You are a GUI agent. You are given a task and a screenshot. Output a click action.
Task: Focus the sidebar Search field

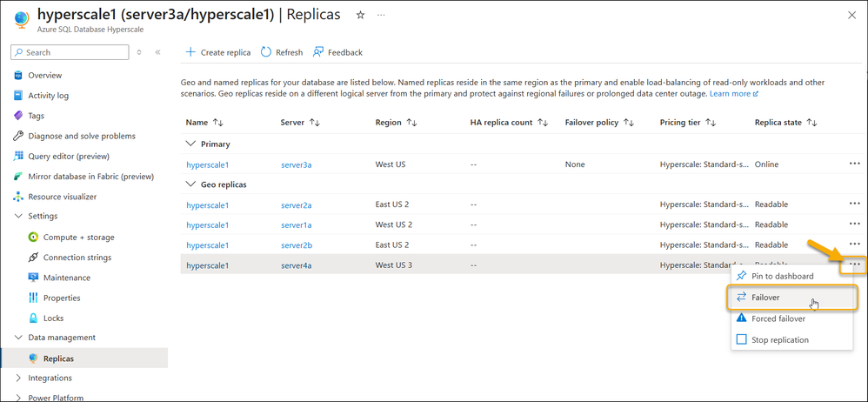point(70,52)
